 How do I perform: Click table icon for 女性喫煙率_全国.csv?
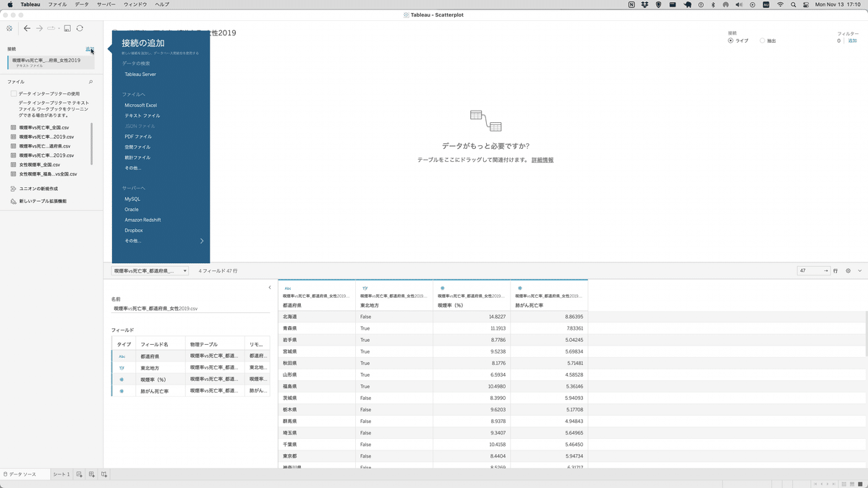(14, 164)
